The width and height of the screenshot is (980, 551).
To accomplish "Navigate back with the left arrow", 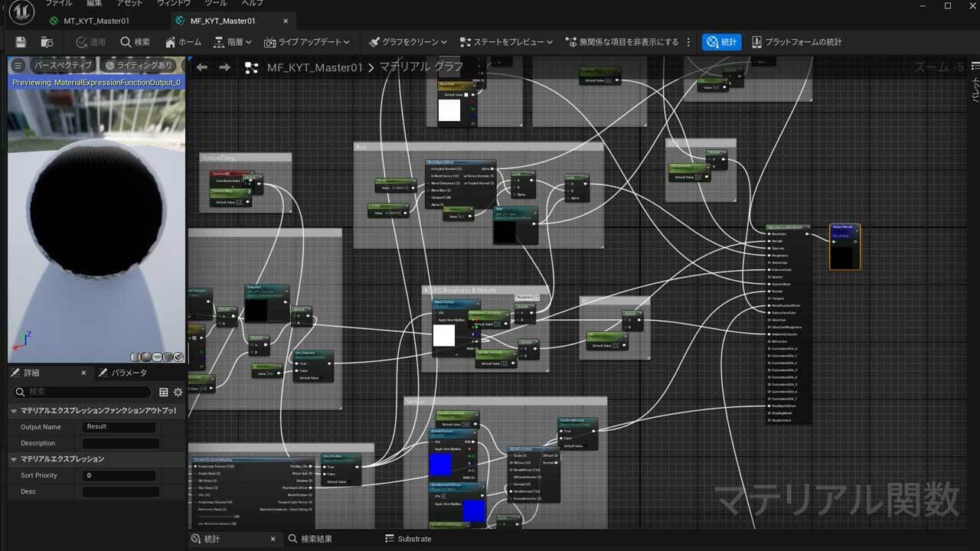I will coord(202,67).
